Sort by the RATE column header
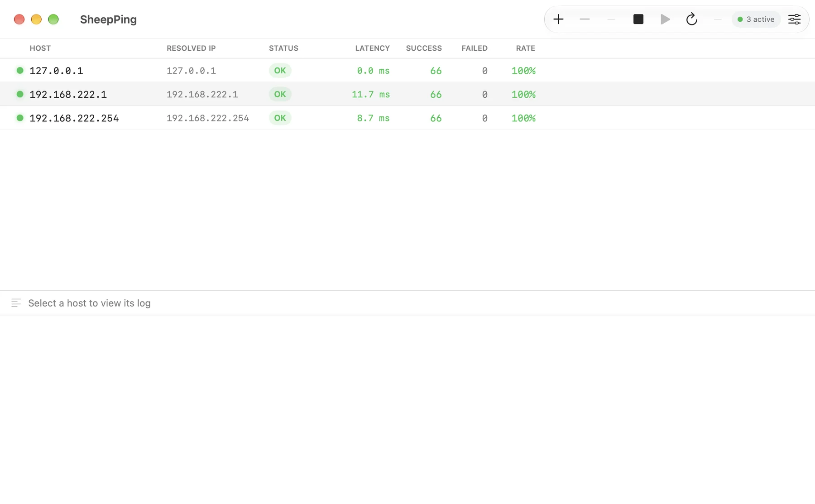Viewport: 815px width, 504px height. click(x=525, y=48)
